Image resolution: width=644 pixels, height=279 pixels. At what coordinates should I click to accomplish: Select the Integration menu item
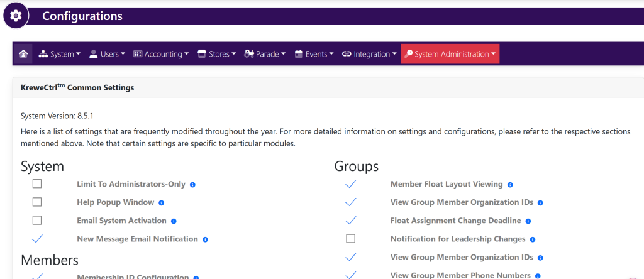(x=369, y=54)
